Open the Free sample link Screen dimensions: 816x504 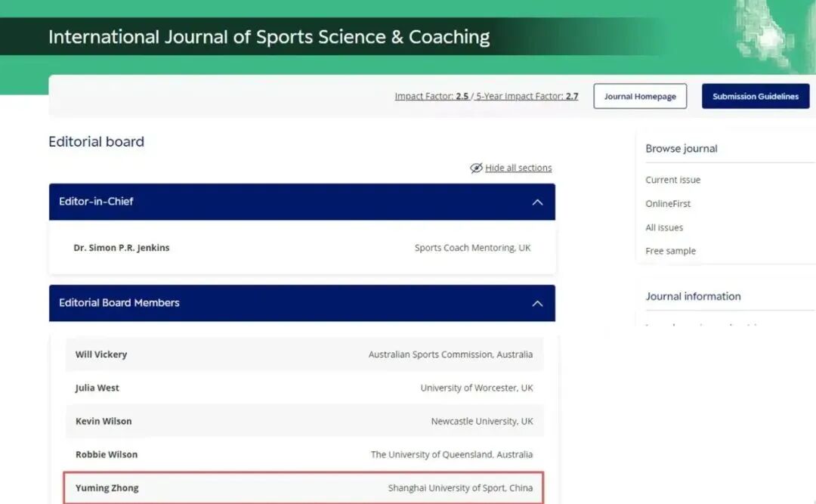(x=670, y=251)
